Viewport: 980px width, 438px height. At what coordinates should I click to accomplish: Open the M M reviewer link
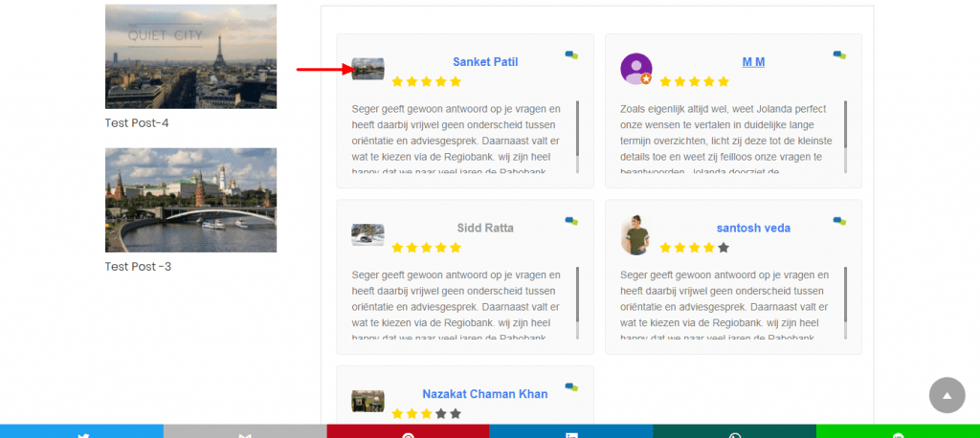pyautogui.click(x=754, y=62)
